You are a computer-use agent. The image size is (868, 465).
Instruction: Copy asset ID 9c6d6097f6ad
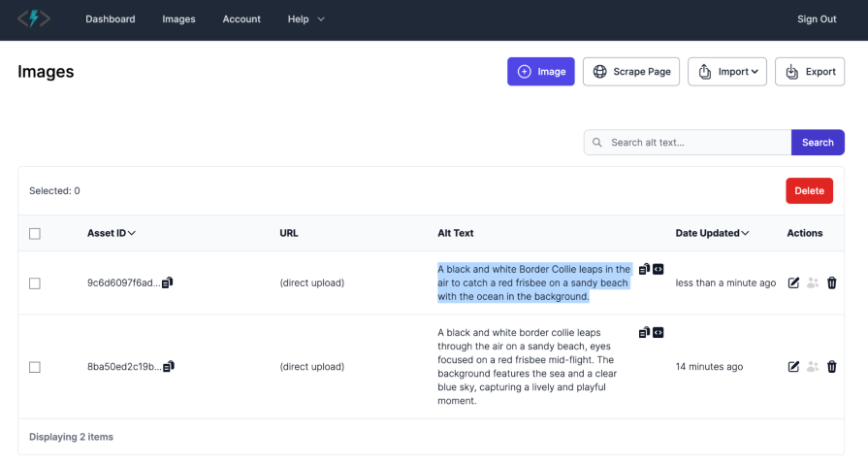click(x=168, y=282)
